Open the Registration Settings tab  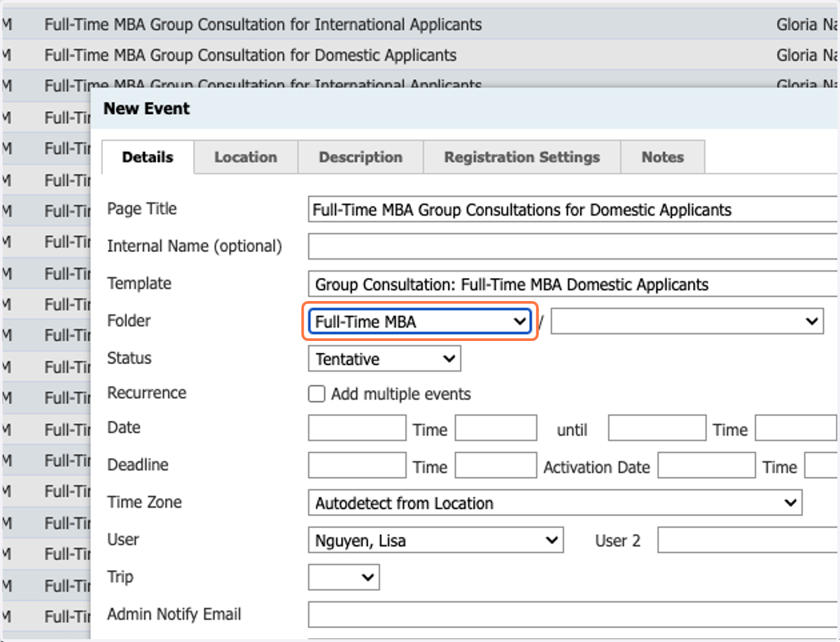[x=522, y=158]
